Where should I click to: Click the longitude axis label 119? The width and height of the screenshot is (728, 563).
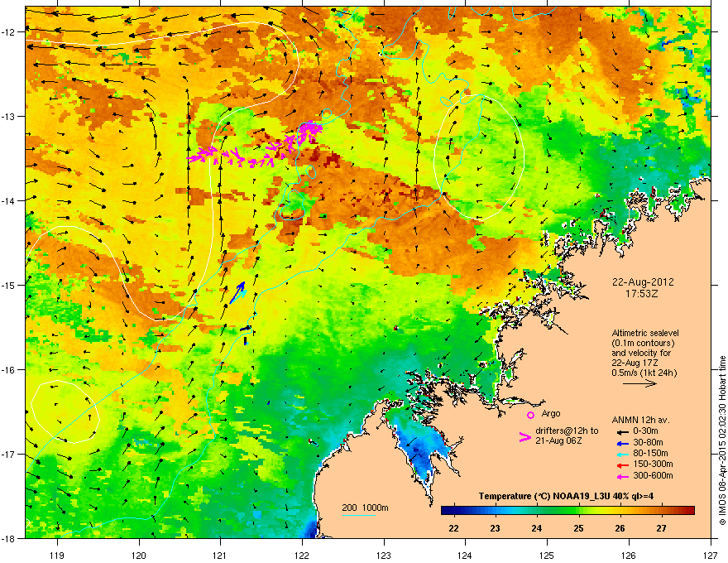point(57,555)
